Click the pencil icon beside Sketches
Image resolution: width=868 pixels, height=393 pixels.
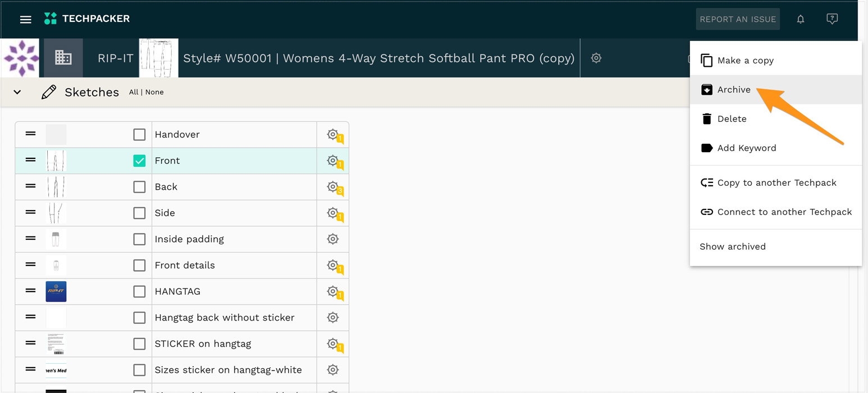click(x=49, y=92)
